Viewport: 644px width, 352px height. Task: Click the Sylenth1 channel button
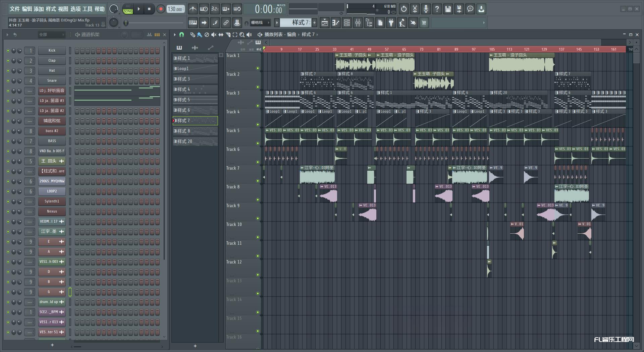pyautogui.click(x=52, y=201)
